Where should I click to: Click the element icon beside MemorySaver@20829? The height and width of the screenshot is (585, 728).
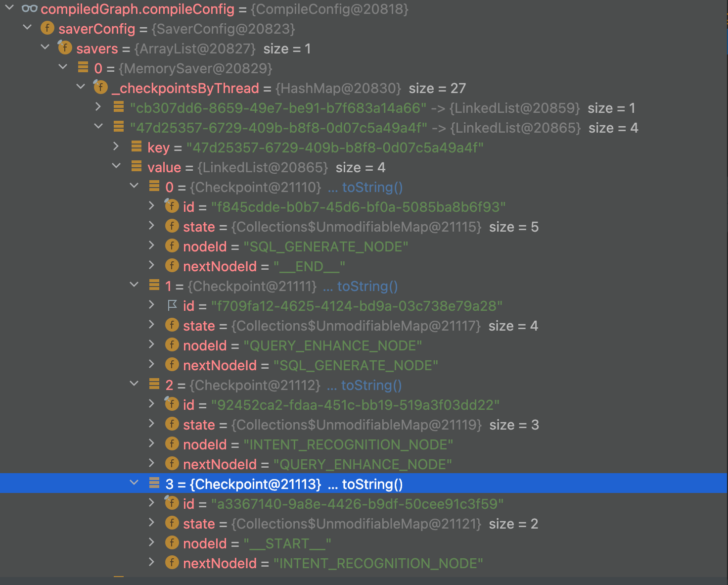(83, 67)
